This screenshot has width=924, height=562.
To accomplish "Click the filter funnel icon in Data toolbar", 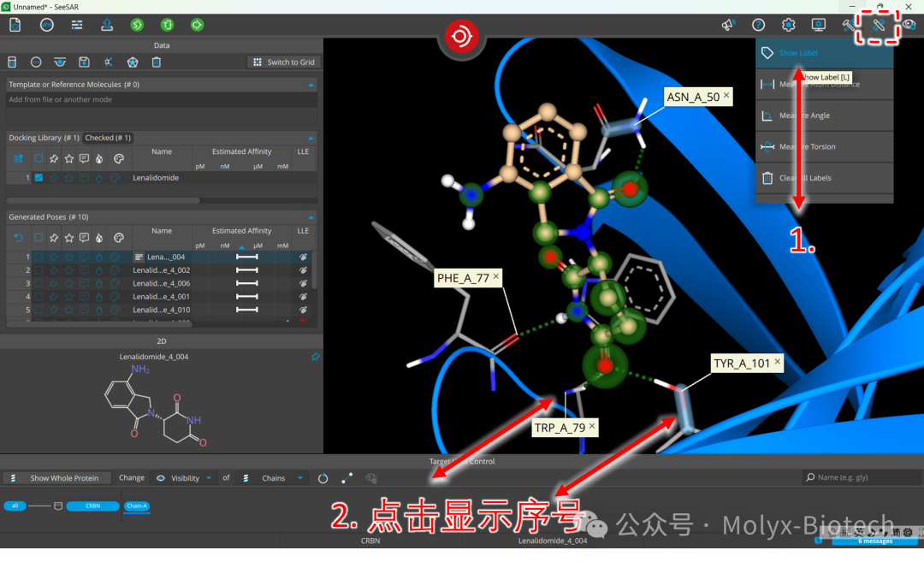I will coord(60,62).
